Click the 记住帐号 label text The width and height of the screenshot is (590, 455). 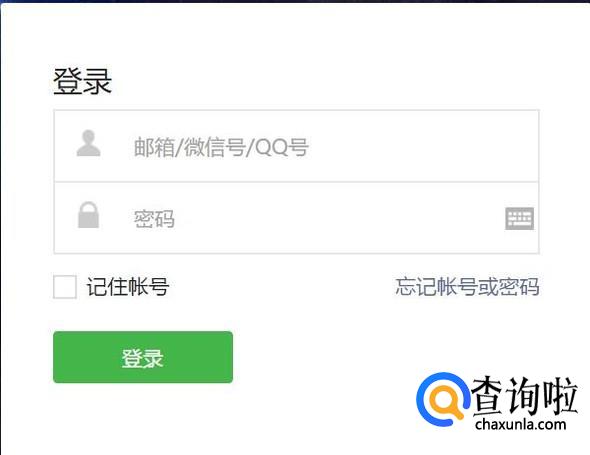point(128,287)
